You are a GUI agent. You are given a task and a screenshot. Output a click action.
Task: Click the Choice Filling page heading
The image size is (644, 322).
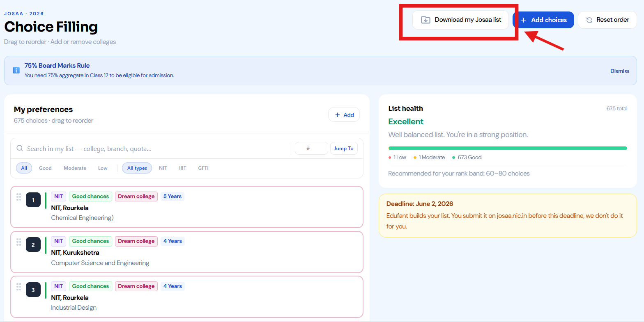point(51,27)
